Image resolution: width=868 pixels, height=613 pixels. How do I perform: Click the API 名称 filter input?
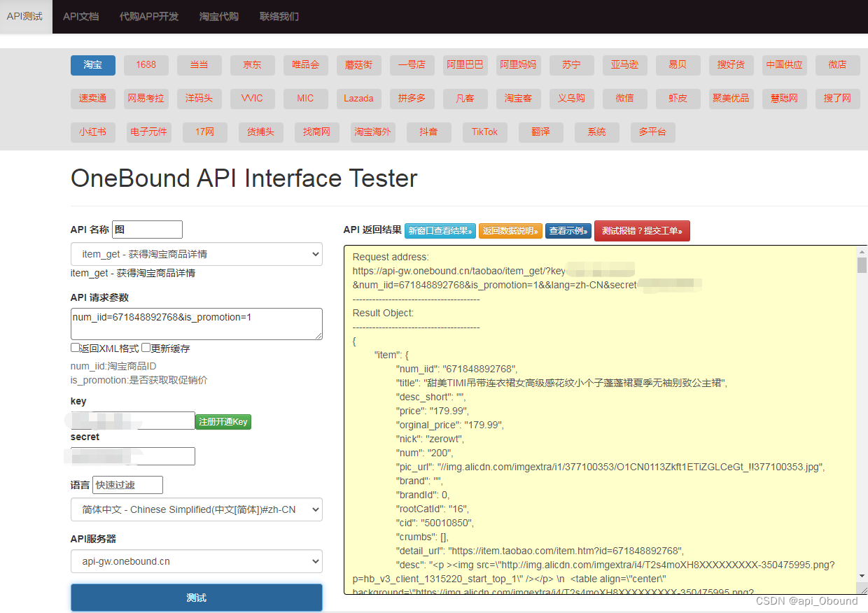(147, 230)
